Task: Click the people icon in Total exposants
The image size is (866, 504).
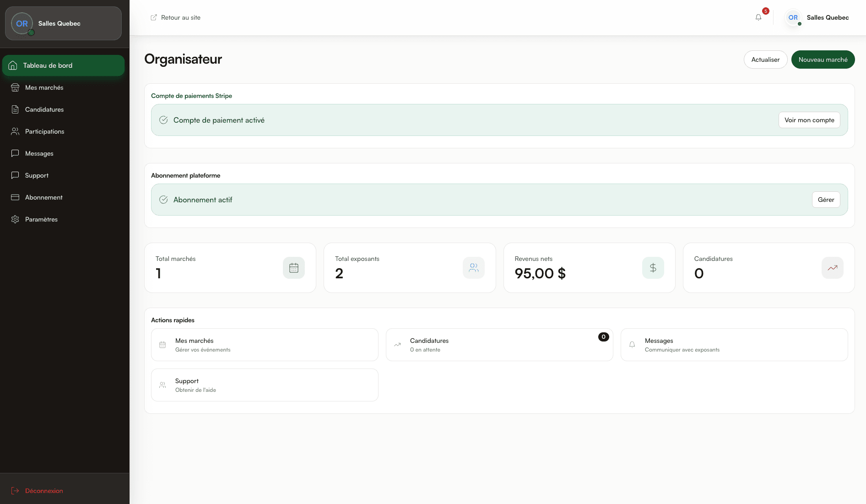Action: [473, 268]
